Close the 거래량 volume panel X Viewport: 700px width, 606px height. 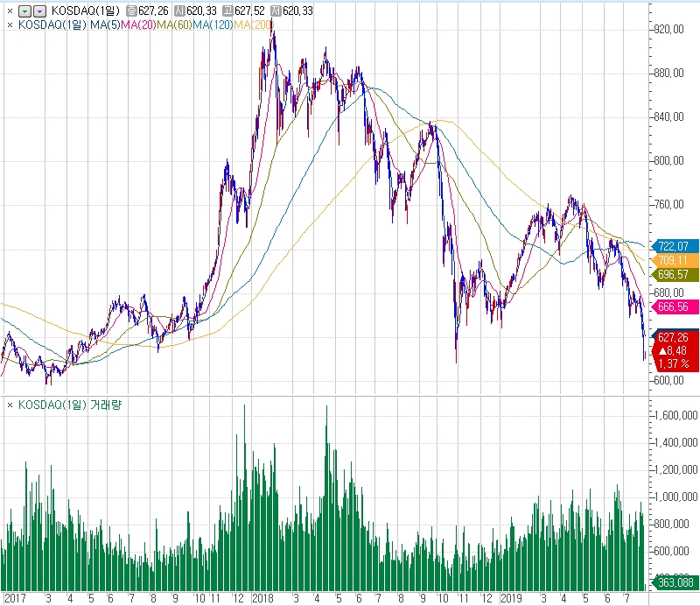(x=10, y=405)
